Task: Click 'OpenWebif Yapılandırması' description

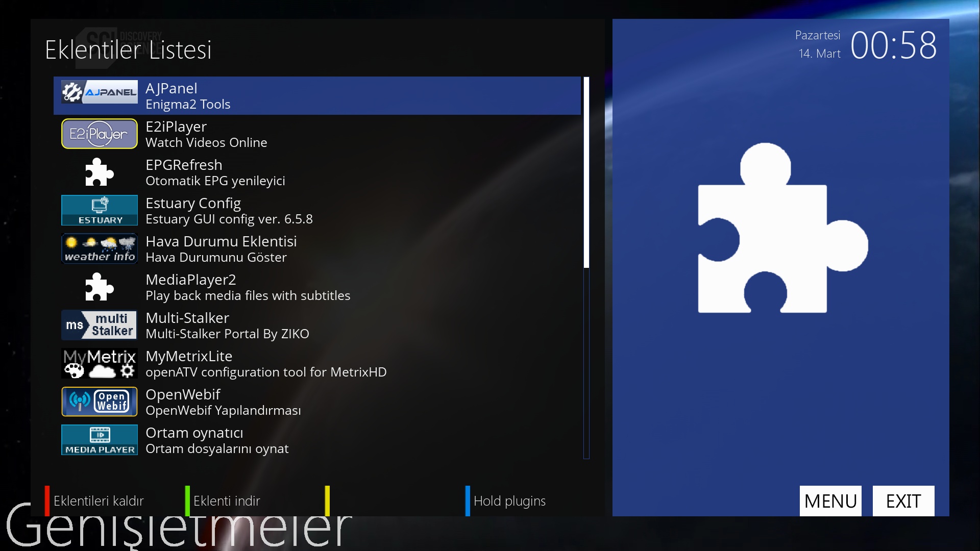Action: pos(223,410)
